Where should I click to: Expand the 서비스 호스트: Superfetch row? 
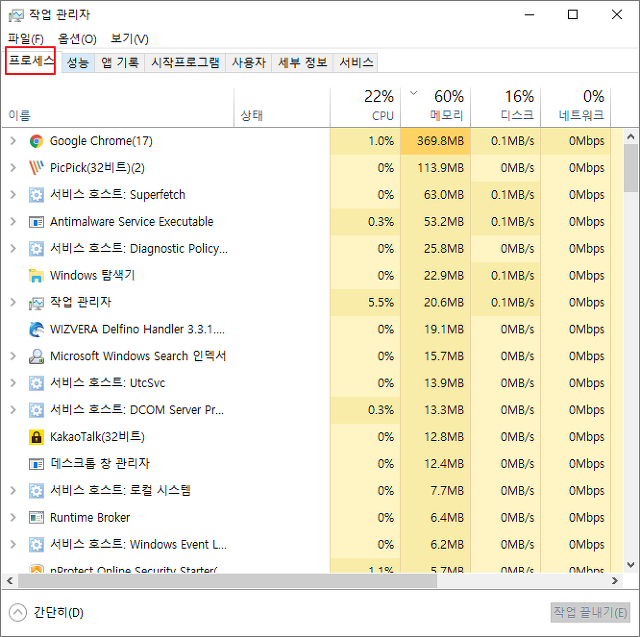[13, 195]
